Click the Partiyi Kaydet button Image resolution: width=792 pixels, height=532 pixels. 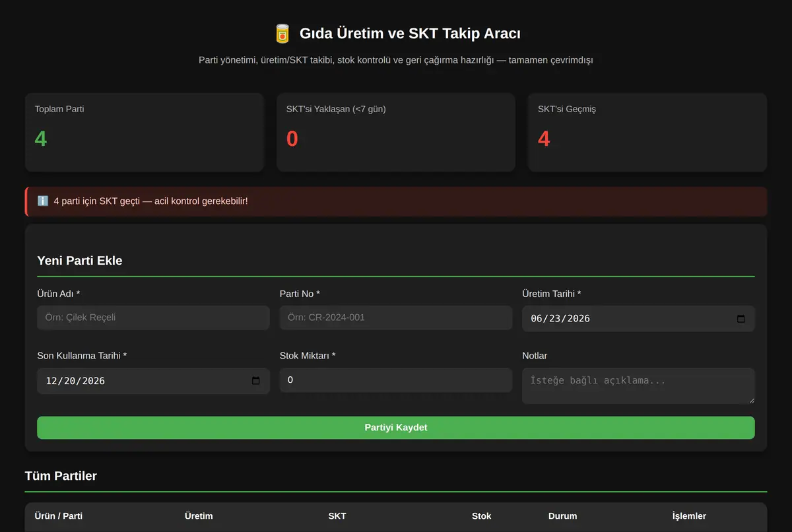pos(396,428)
